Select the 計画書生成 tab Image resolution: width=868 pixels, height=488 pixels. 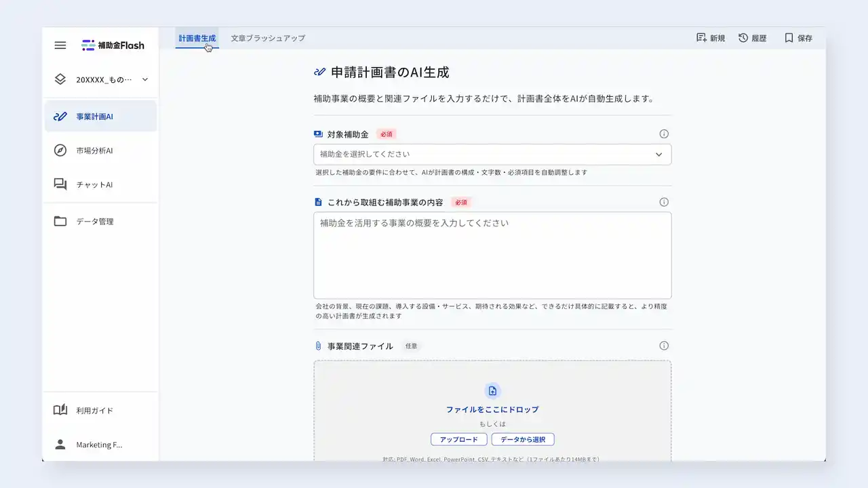(x=197, y=38)
